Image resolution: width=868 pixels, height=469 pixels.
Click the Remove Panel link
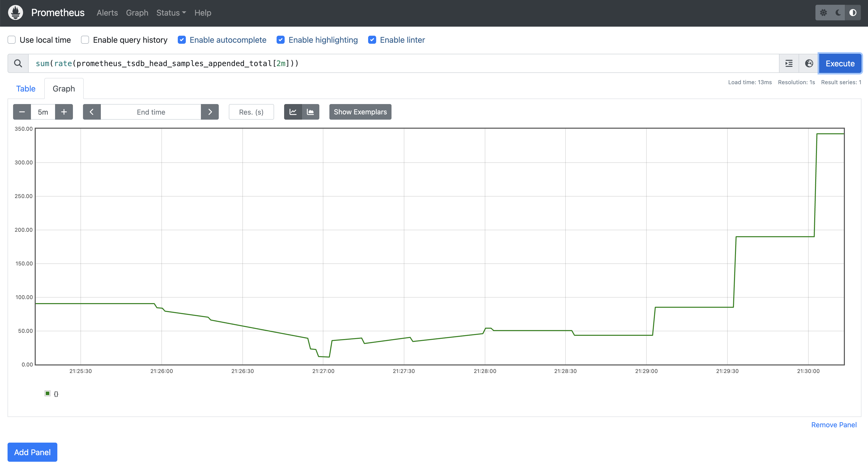834,425
